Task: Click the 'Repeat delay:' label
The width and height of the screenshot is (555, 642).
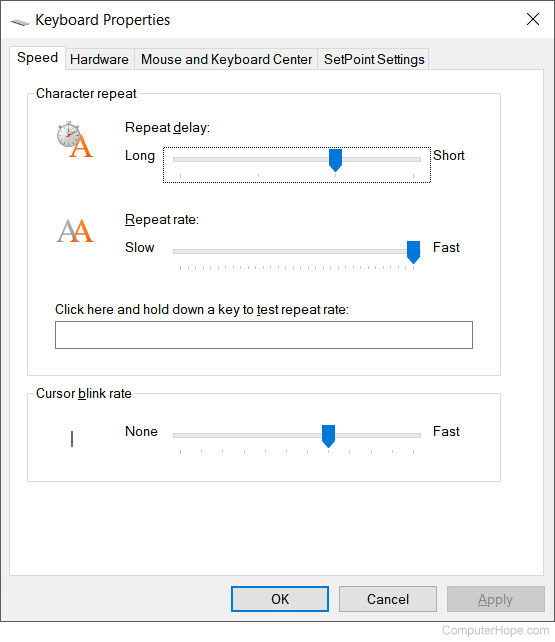Action: coord(167,128)
